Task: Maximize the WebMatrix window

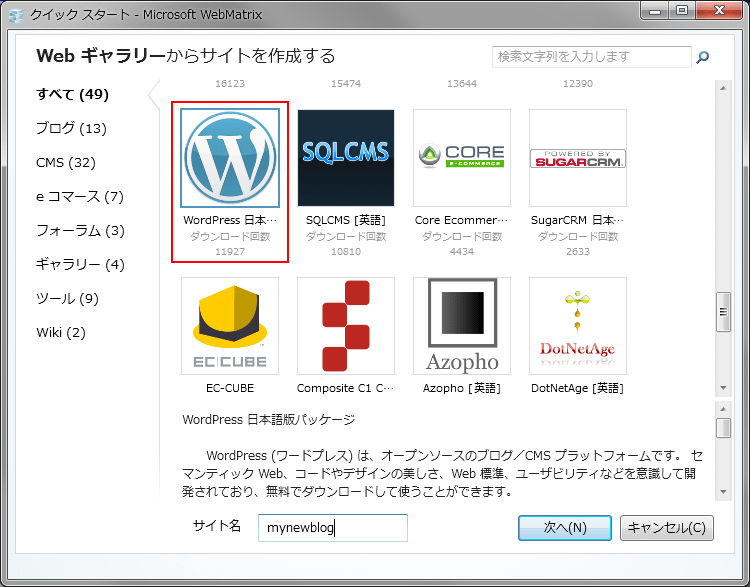Action: click(x=682, y=11)
